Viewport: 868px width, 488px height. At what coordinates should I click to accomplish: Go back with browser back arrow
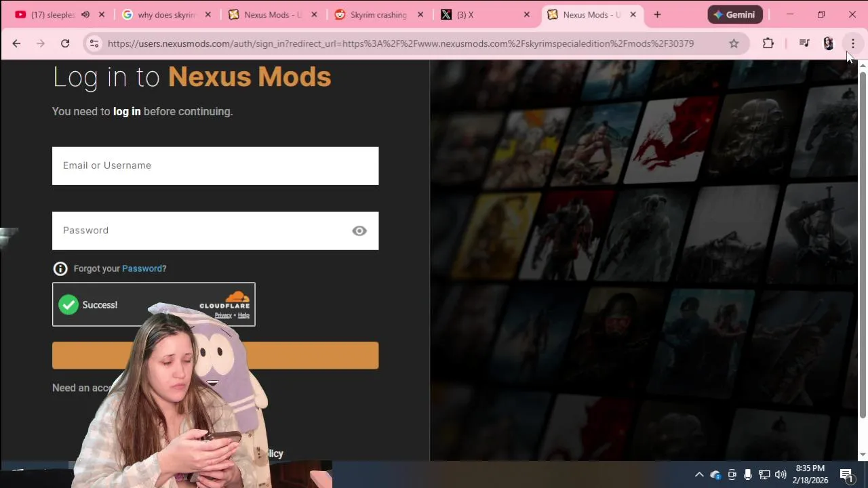[16, 43]
